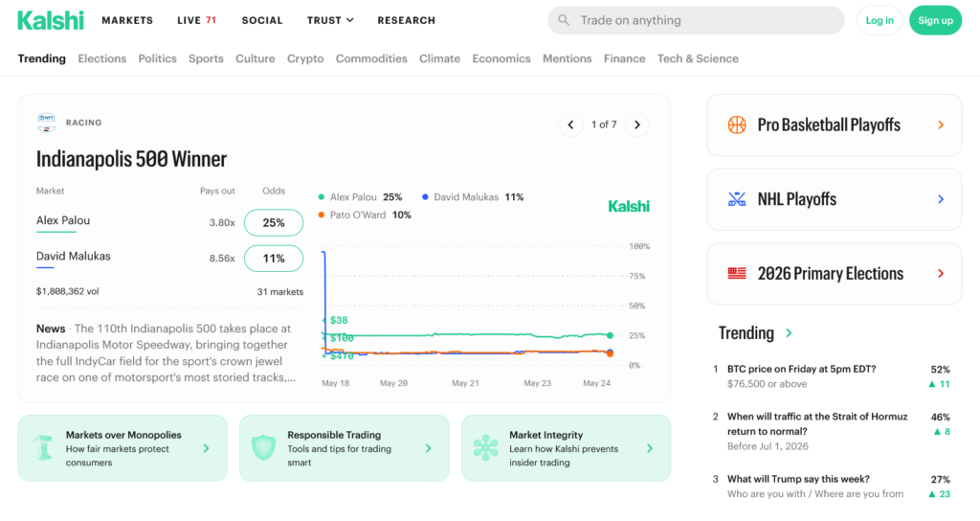This screenshot has height=521, width=980.
Task: Select the Crypto category tab
Action: click(305, 58)
